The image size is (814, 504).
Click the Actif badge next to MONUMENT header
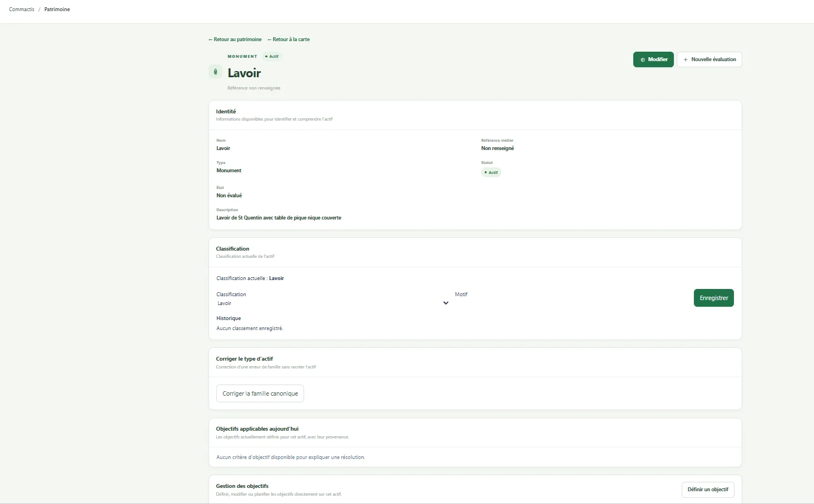(272, 57)
